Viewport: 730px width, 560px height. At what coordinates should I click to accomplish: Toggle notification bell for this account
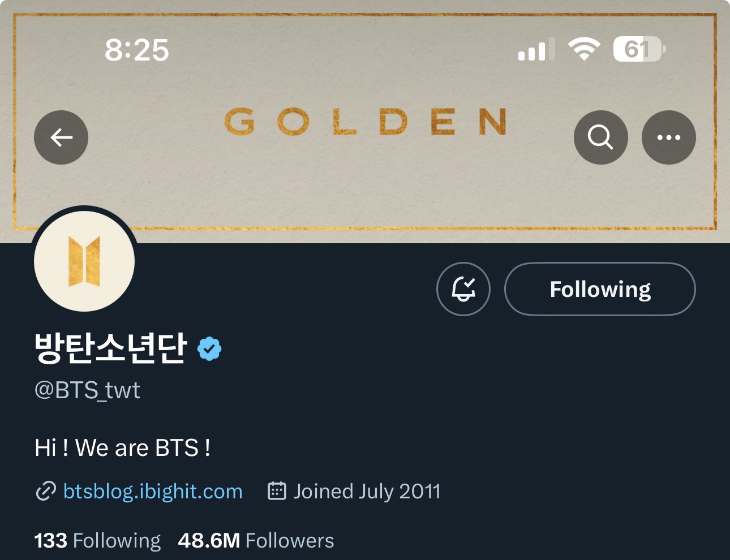point(463,289)
